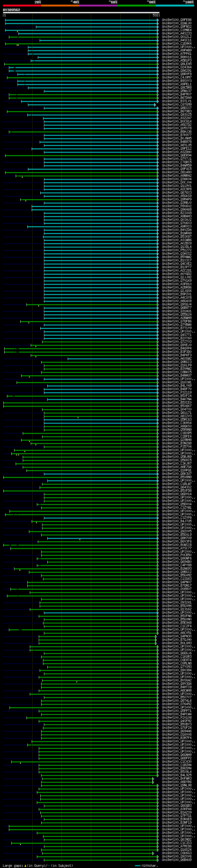The image size is (197, 868).
Task: Open the UniRef100_Q9FNS2 entry
Action: (176, 26)
